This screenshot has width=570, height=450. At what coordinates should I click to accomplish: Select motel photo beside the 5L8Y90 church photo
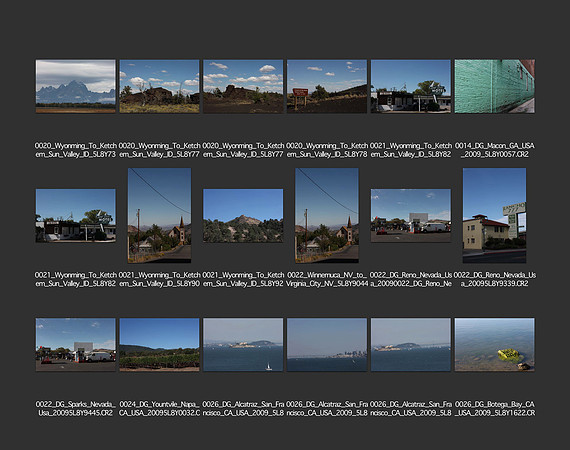(76, 216)
